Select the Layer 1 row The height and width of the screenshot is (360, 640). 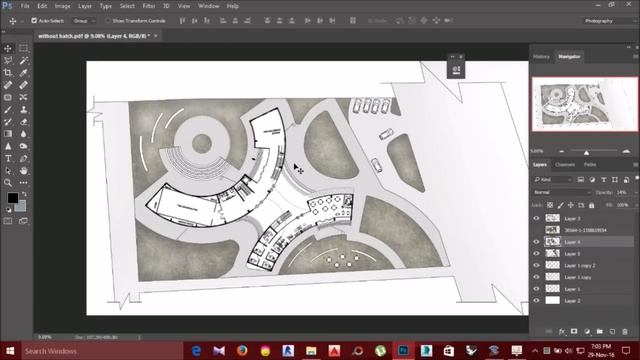(x=583, y=289)
